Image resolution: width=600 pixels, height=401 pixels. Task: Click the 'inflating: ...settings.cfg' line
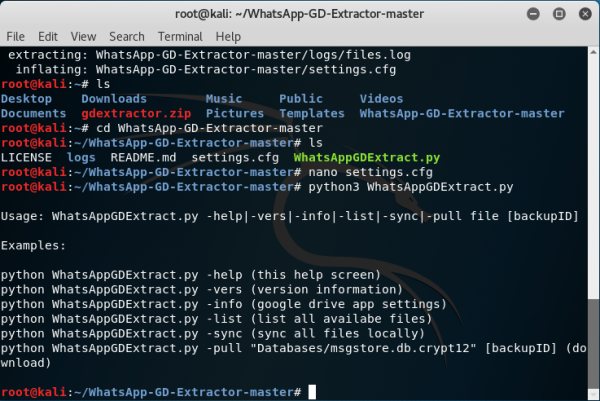tap(205, 69)
